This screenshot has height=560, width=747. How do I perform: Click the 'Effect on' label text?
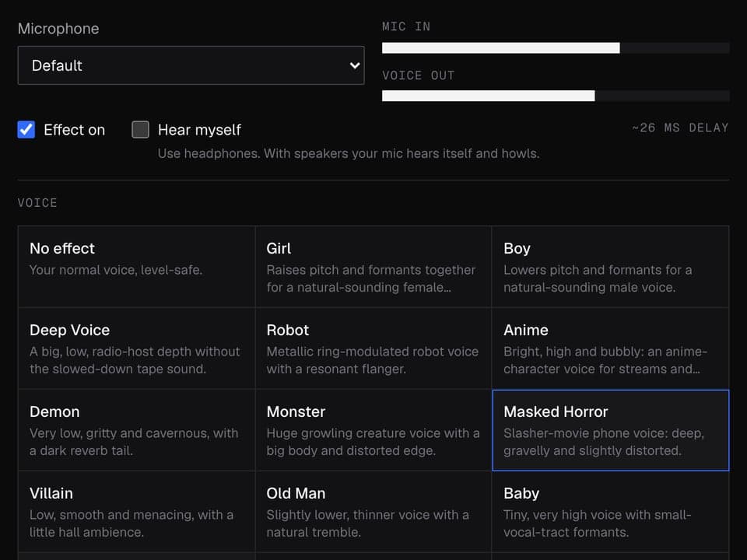(75, 130)
